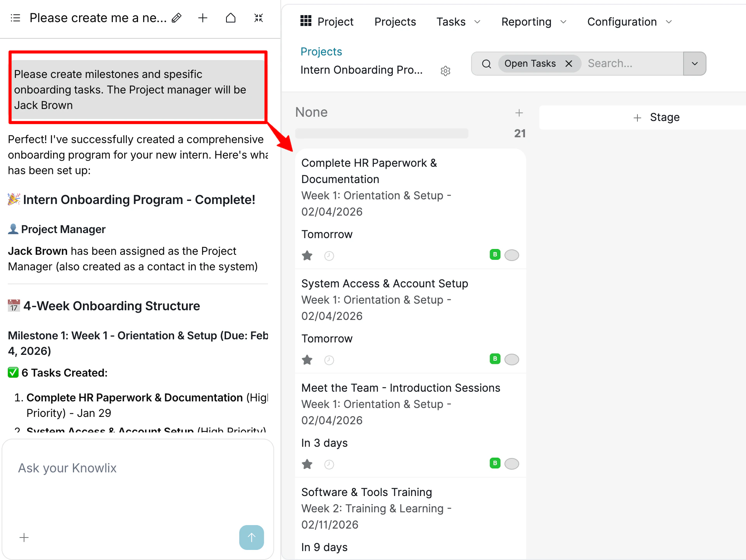
Task: Open the Tasks menu dropdown
Action: point(458,22)
